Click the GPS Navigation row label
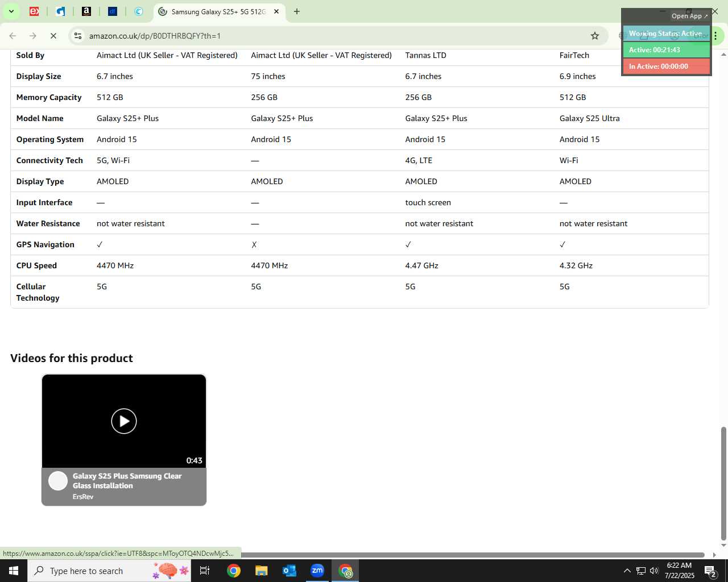This screenshot has height=582, width=728. (x=45, y=244)
